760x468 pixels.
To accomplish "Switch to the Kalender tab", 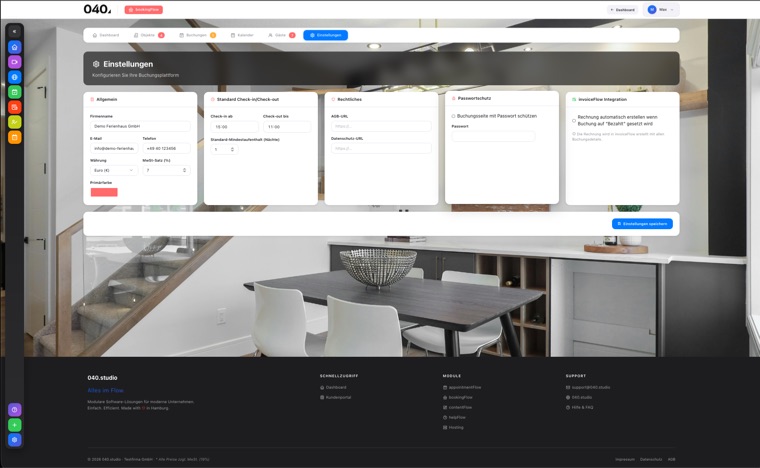I will coord(242,35).
